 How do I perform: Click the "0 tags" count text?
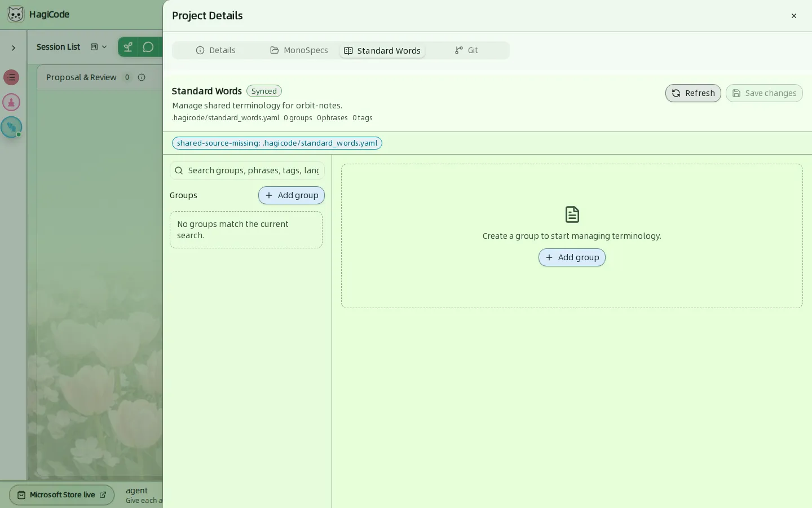363,118
